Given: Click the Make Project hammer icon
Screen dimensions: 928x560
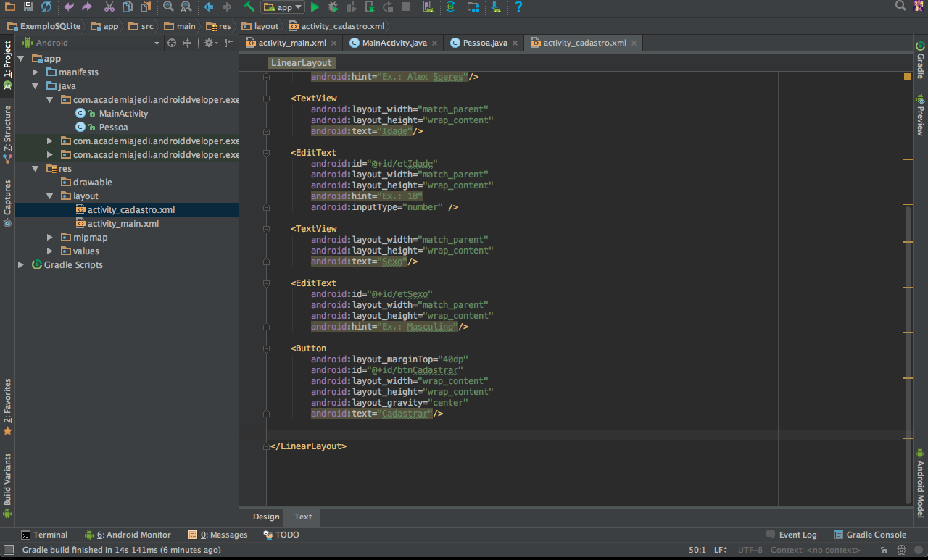Looking at the screenshot, I should click(249, 7).
